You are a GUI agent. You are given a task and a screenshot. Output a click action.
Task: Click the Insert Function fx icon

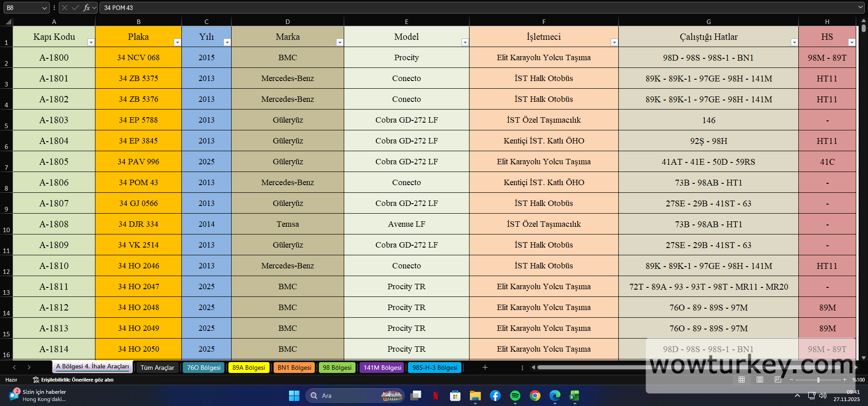coord(86,8)
